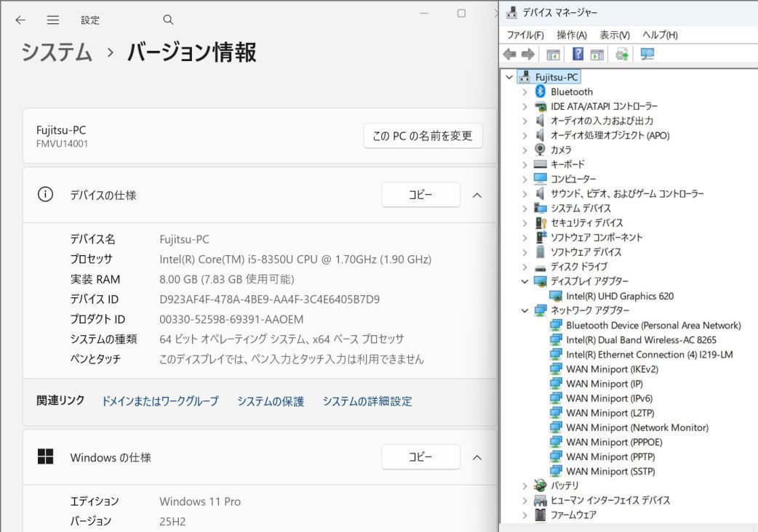Viewport: 758px width, 532px height.
Task: Collapse the ディスプレイ アダプター category
Action: pos(525,281)
